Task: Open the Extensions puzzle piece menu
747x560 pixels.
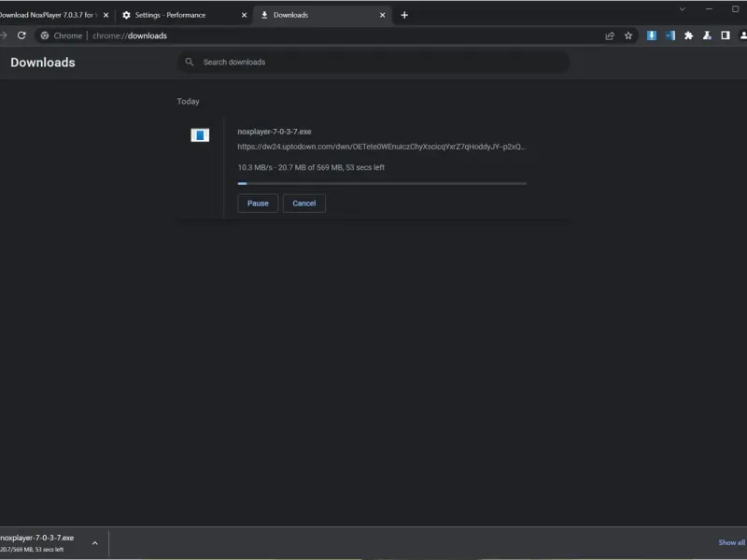Action: click(x=688, y=35)
